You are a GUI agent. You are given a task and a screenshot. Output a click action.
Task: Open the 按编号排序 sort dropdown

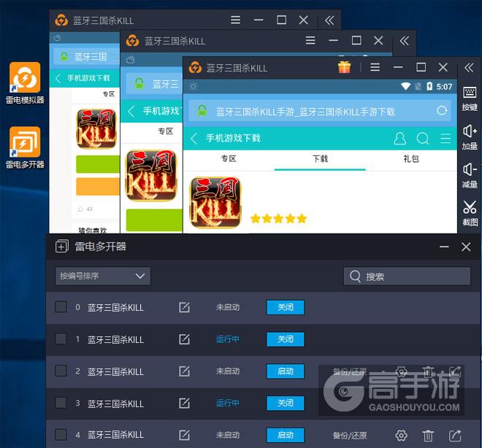tap(103, 276)
